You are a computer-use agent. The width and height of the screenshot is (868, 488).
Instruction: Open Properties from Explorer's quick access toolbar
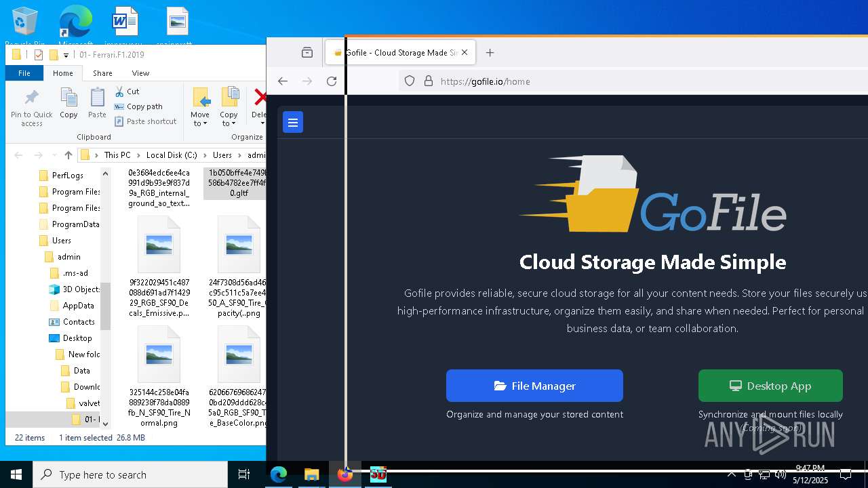tap(39, 55)
